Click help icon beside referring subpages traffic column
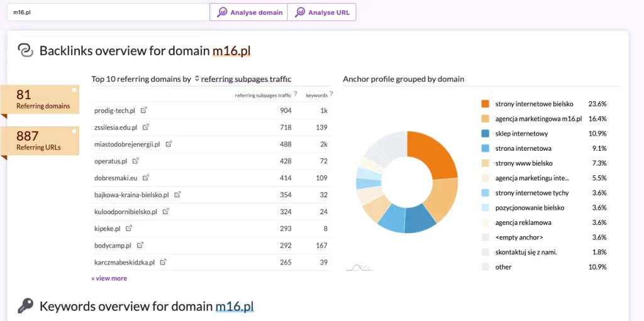Screen dimensions: 644x321 click(296, 95)
